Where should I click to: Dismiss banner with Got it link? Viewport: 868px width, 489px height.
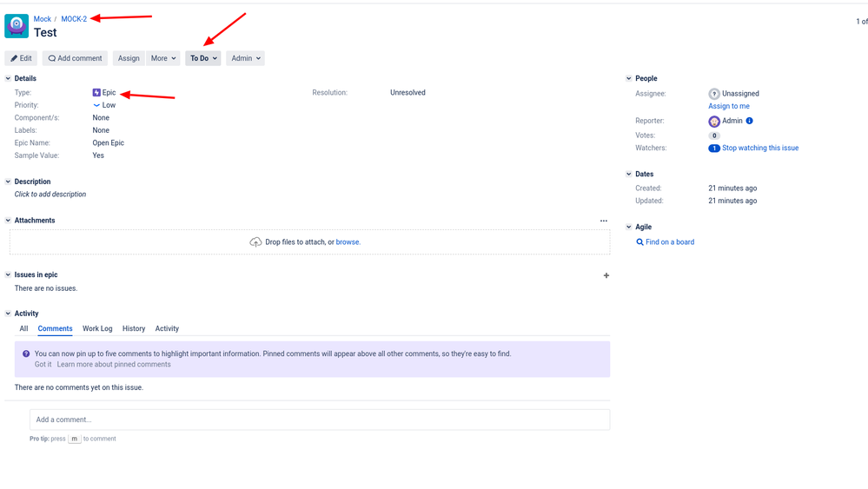point(43,365)
